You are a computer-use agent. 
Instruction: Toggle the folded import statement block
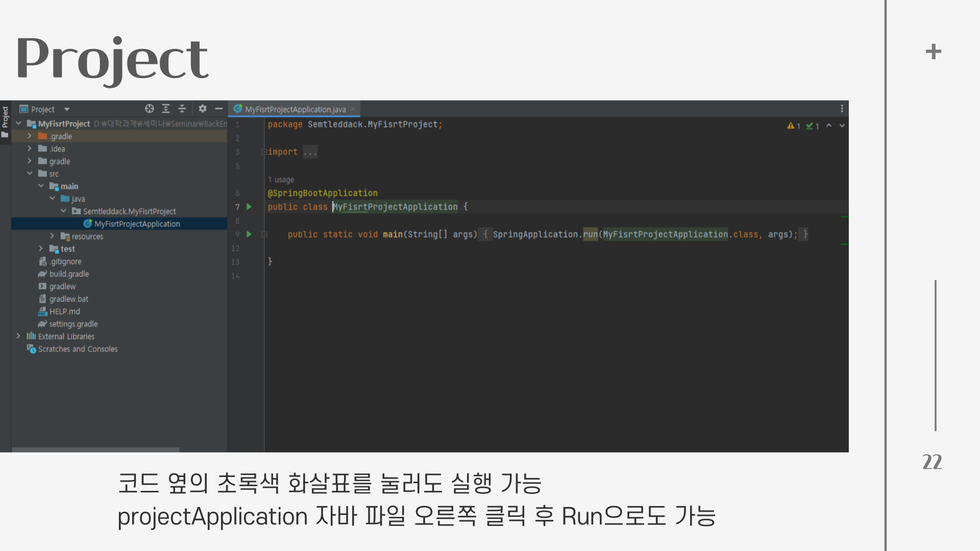pyautogui.click(x=264, y=152)
